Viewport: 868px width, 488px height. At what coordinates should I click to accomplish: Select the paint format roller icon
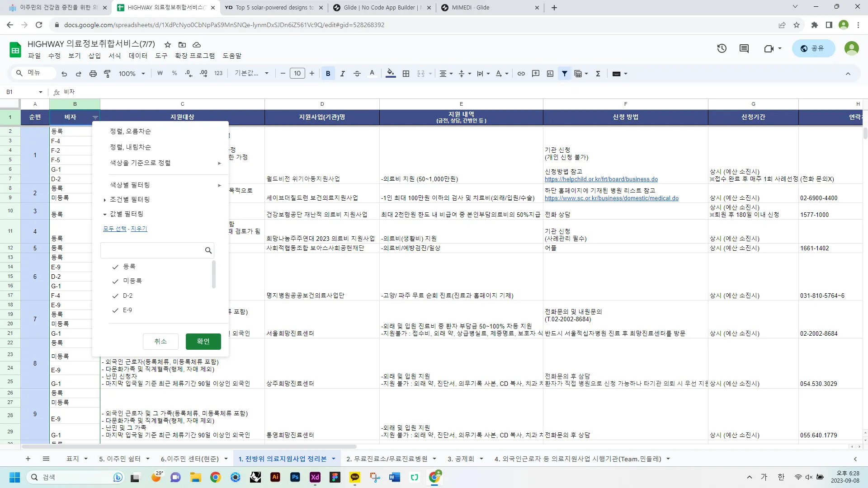(x=107, y=74)
